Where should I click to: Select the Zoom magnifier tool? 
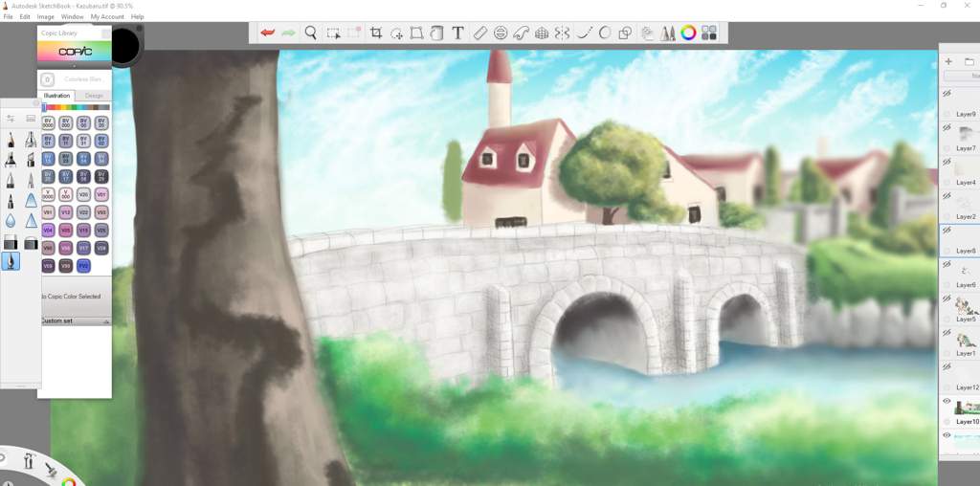pos(311,33)
